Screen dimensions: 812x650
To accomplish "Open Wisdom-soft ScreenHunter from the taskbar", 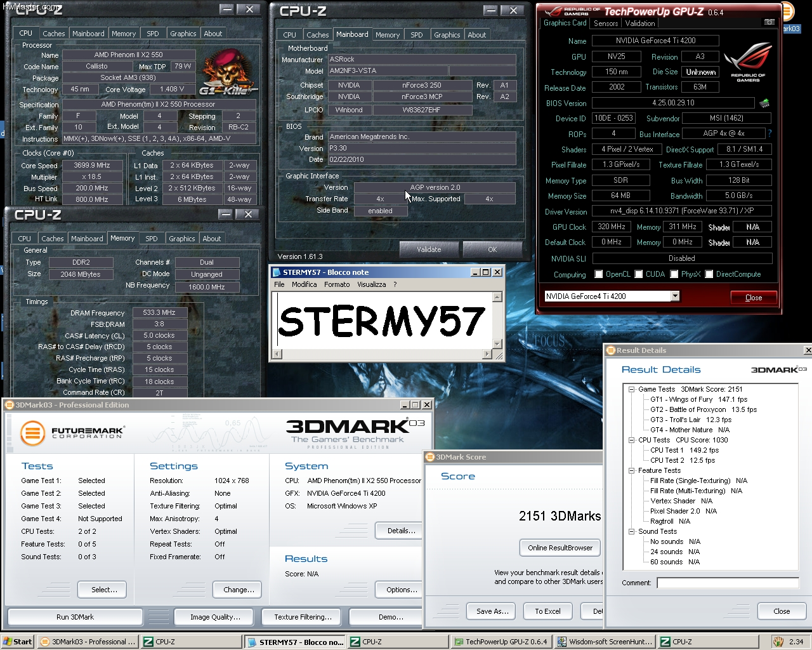I will click(604, 642).
